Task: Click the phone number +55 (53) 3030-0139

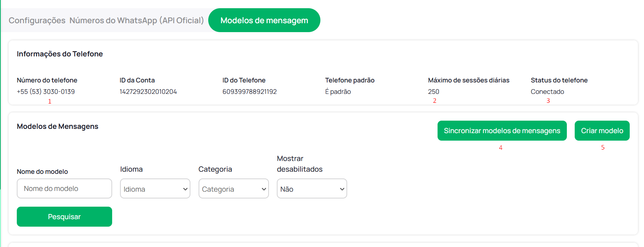Action: 46,92
